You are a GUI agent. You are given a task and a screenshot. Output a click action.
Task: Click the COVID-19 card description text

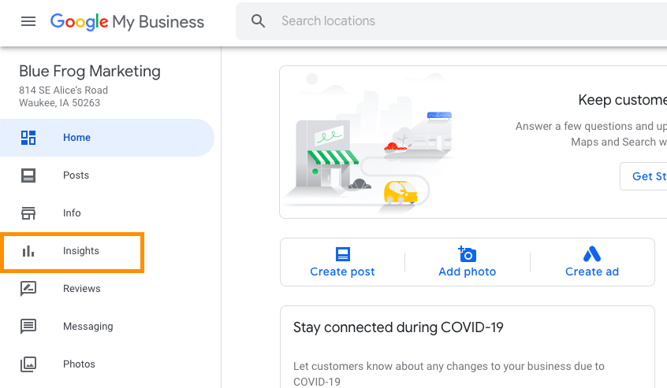pyautogui.click(x=449, y=374)
